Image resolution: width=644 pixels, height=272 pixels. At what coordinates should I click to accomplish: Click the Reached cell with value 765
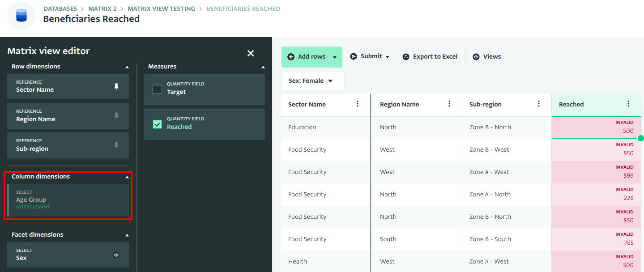[x=596, y=239]
